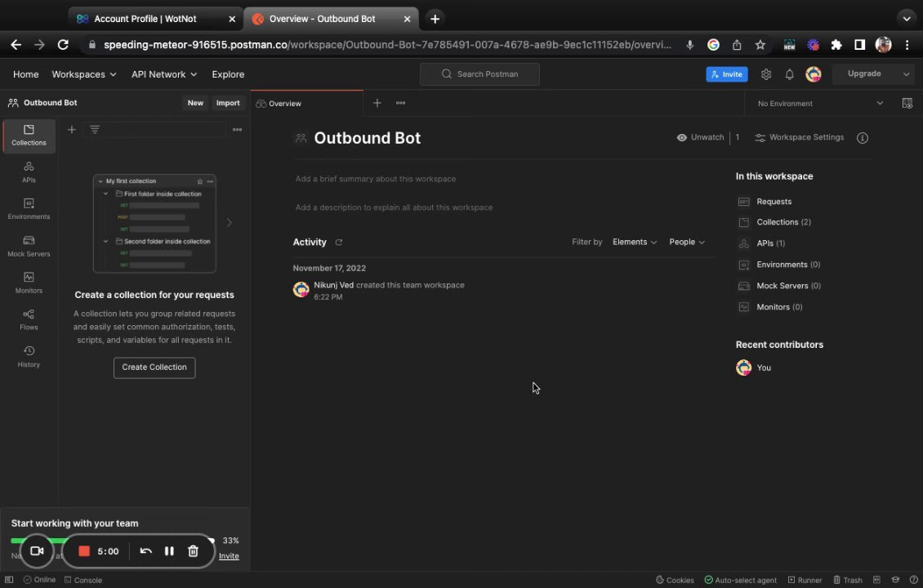Viewport: 923px width, 588px height.
Task: Open browser tab list chevron
Action: [x=907, y=19]
